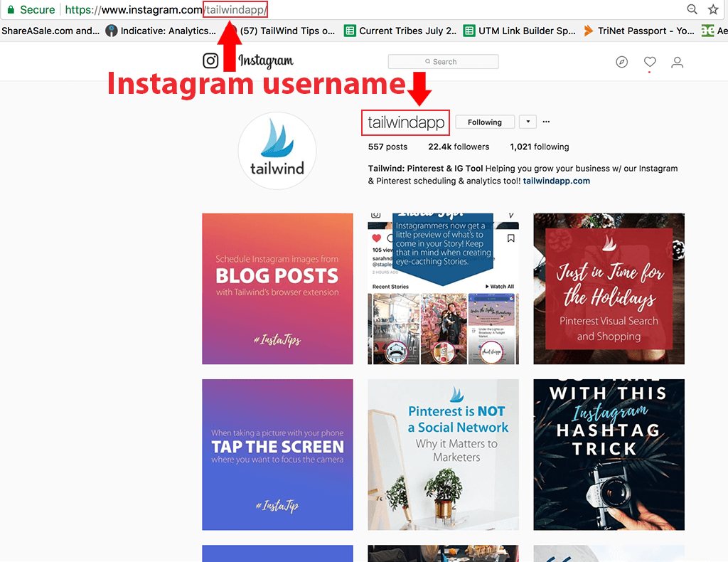Image resolution: width=728 pixels, height=562 pixels.
Task: Click the tailwind profile picture
Action: 277,151
